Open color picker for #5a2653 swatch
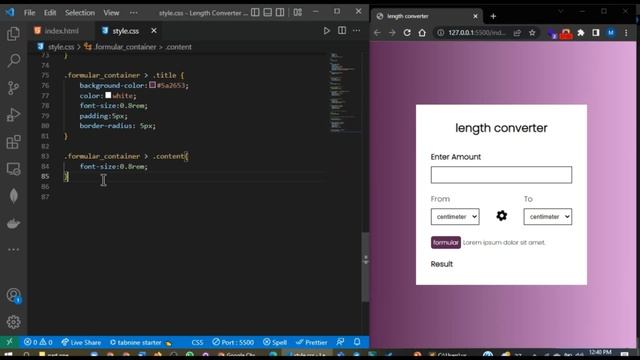The width and height of the screenshot is (640, 360). 152,85
